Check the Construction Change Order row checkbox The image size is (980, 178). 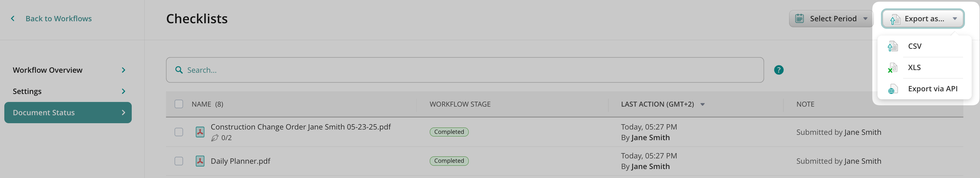[178, 132]
